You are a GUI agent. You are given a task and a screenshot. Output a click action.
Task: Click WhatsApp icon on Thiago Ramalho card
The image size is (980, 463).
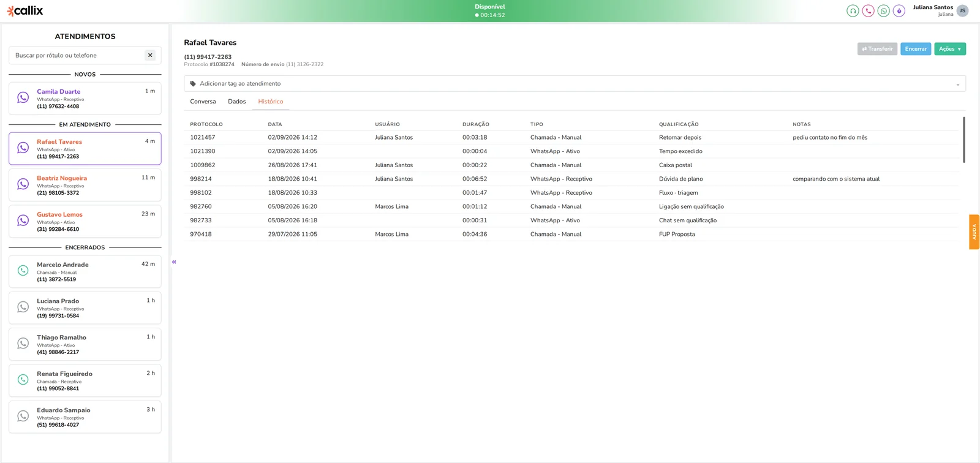[23, 344]
